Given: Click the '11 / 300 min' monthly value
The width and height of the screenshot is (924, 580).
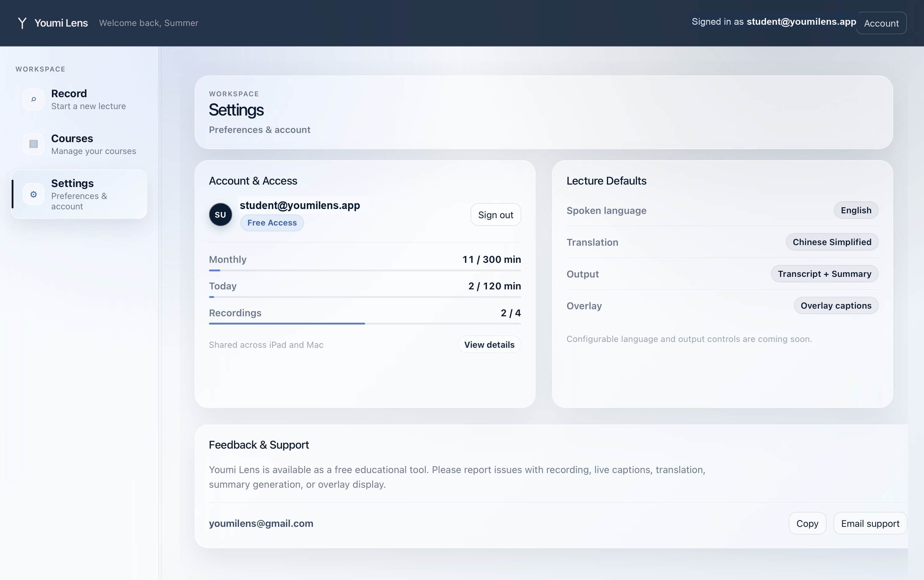Looking at the screenshot, I should [491, 260].
